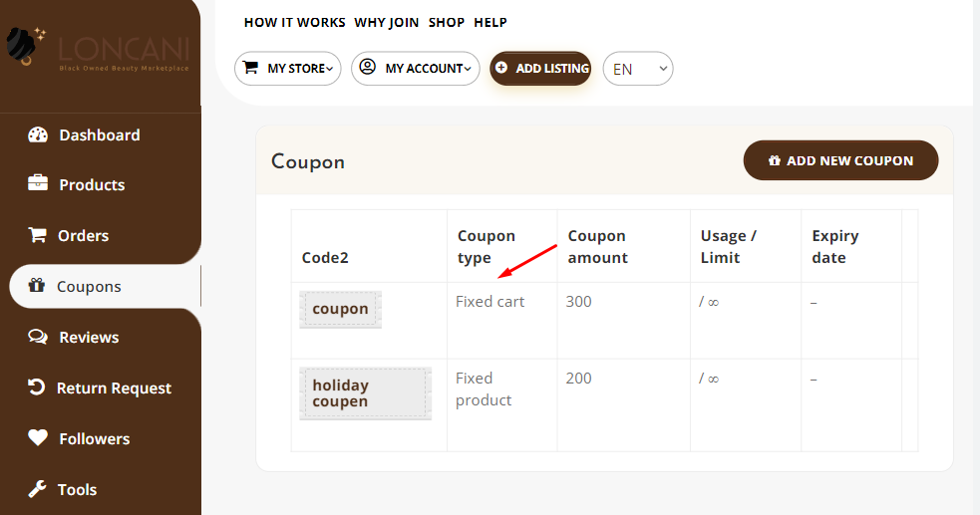Viewport: 980px width, 515px height.
Task: Open the EN language selector
Action: [x=638, y=69]
